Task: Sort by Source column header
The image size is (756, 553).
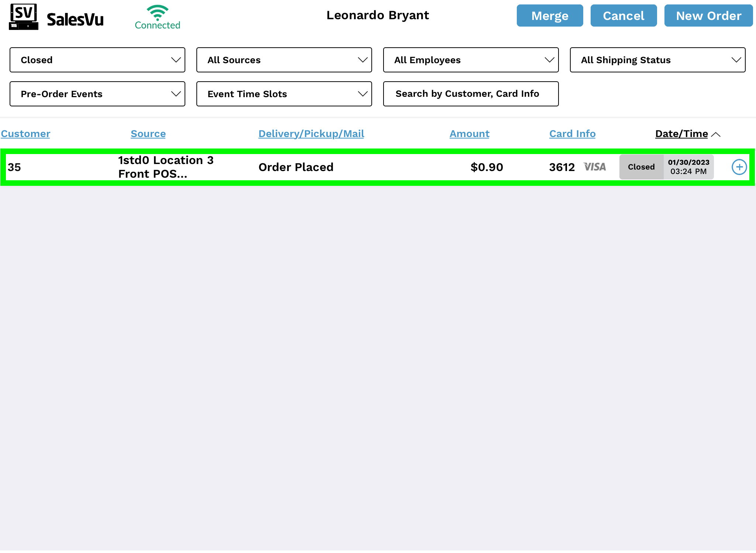Action: point(148,134)
